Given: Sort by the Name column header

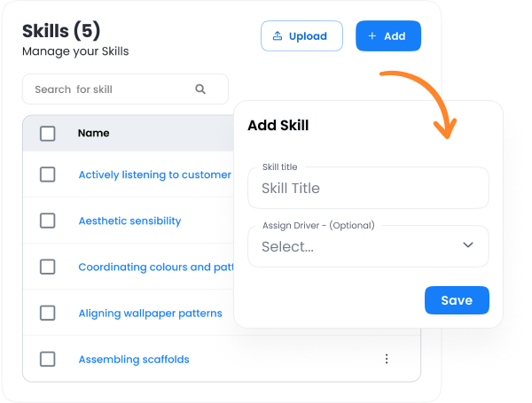Looking at the screenshot, I should pyautogui.click(x=94, y=134).
